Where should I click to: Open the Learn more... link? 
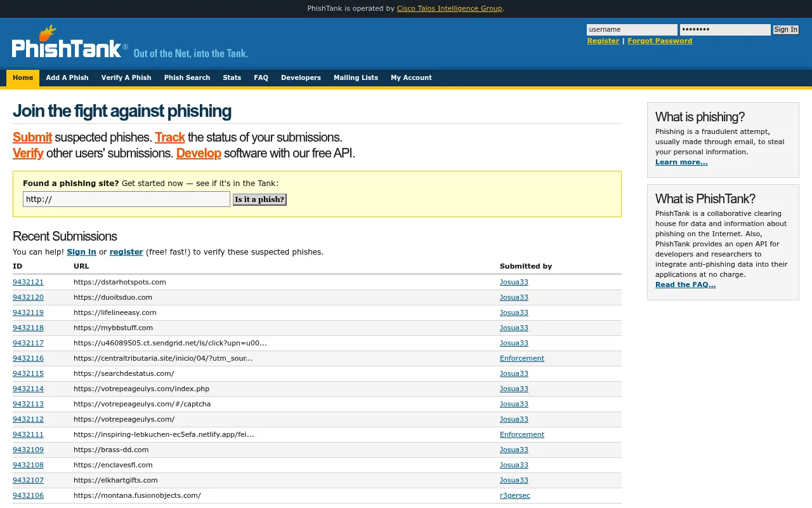(681, 162)
